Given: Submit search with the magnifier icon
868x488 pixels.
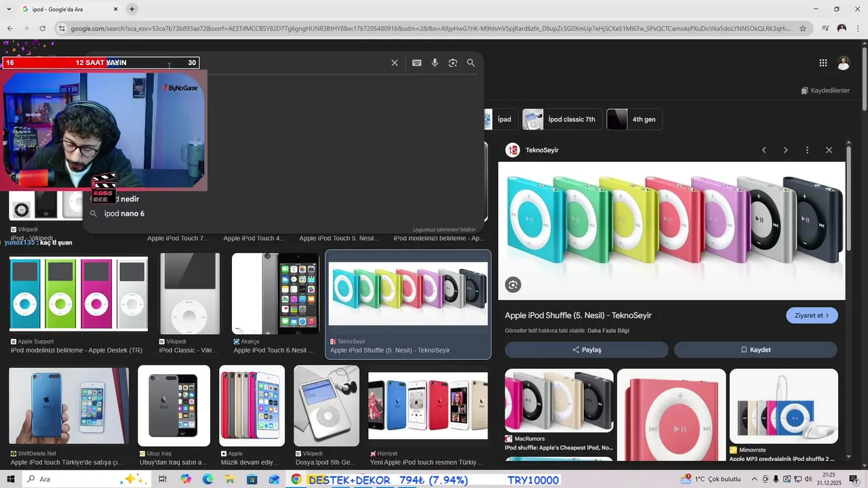Looking at the screenshot, I should (471, 63).
